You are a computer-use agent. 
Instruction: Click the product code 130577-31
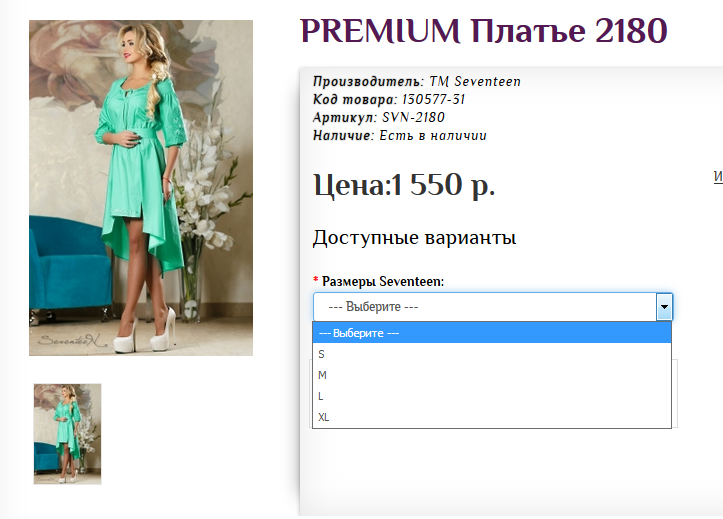(x=433, y=100)
